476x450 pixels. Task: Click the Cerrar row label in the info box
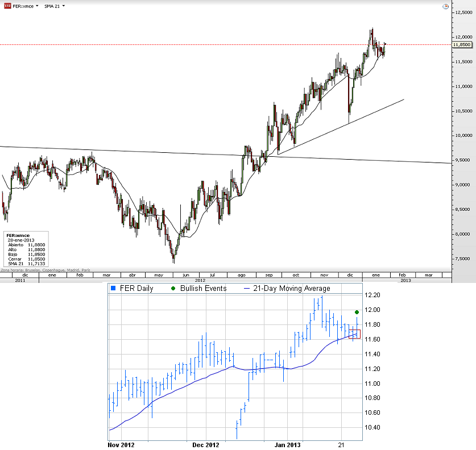pos(15,259)
